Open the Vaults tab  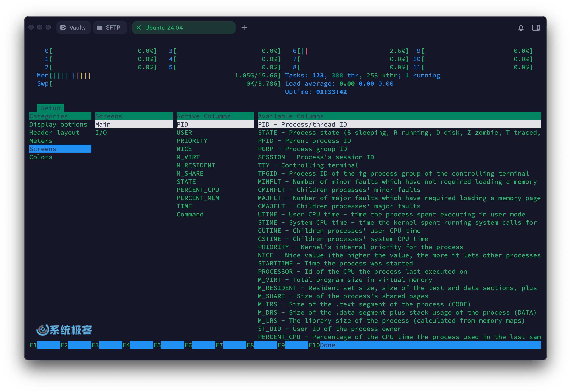(73, 28)
